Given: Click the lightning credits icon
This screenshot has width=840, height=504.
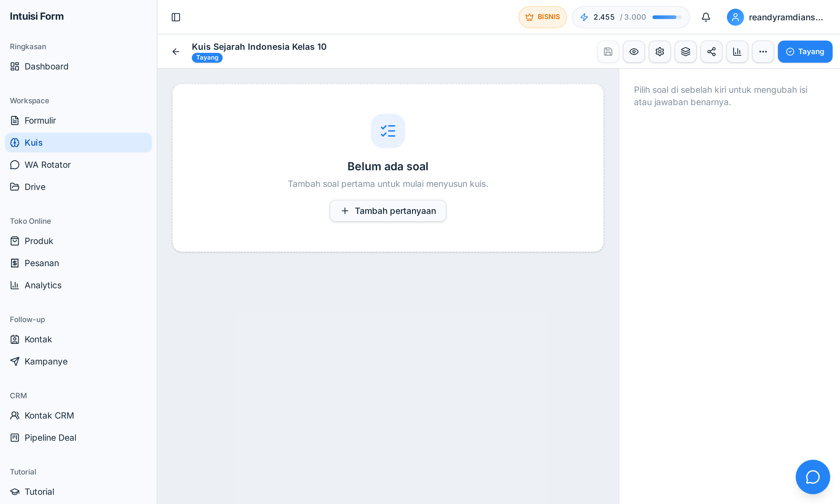Looking at the screenshot, I should click(584, 17).
